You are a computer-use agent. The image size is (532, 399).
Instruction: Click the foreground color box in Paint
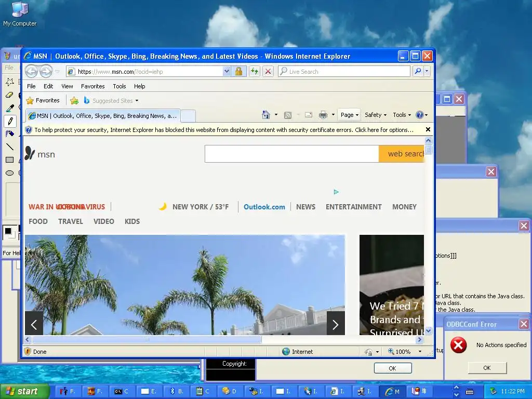tap(7, 231)
